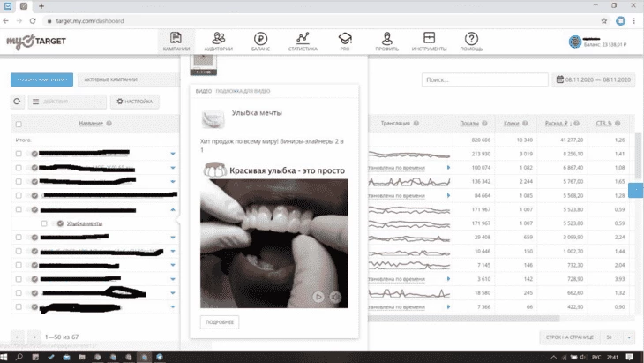Open the rows-per-page dropdown showing 50
644x363 pixels.
coord(618,337)
